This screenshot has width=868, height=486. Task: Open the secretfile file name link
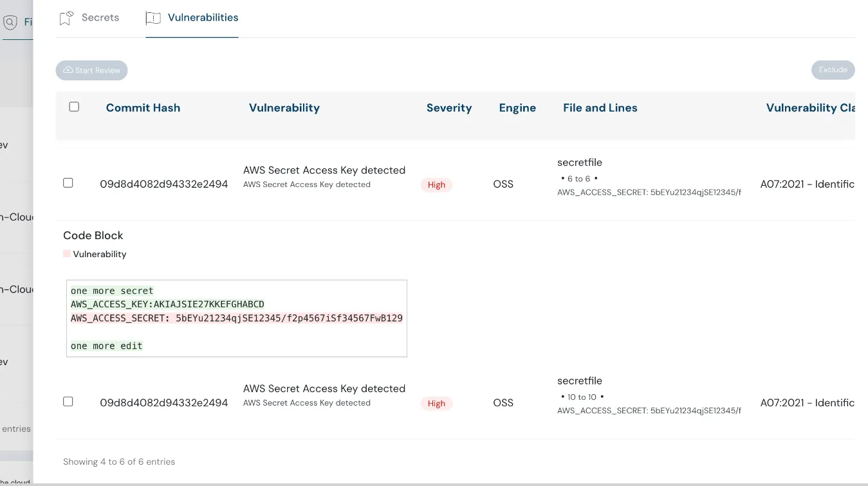pyautogui.click(x=580, y=162)
